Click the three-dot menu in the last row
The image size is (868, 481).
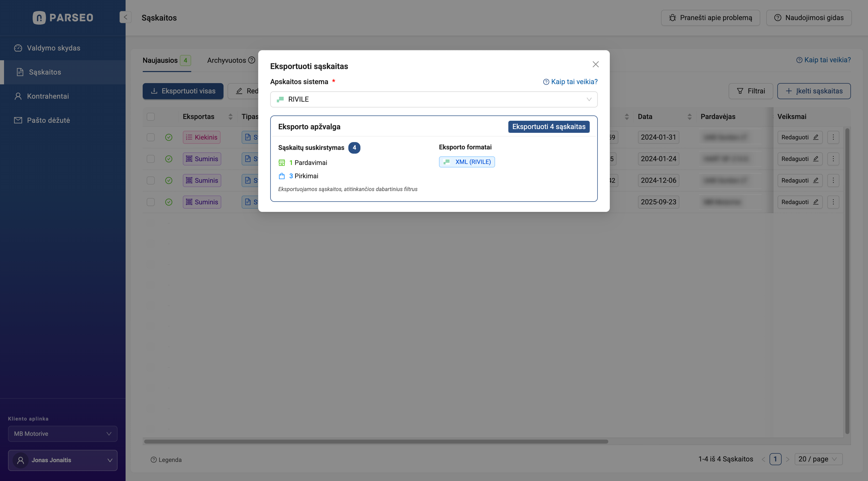pyautogui.click(x=833, y=202)
